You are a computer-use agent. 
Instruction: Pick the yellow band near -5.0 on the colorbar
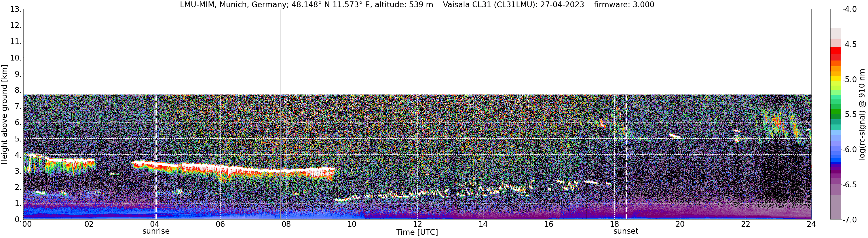836,79
